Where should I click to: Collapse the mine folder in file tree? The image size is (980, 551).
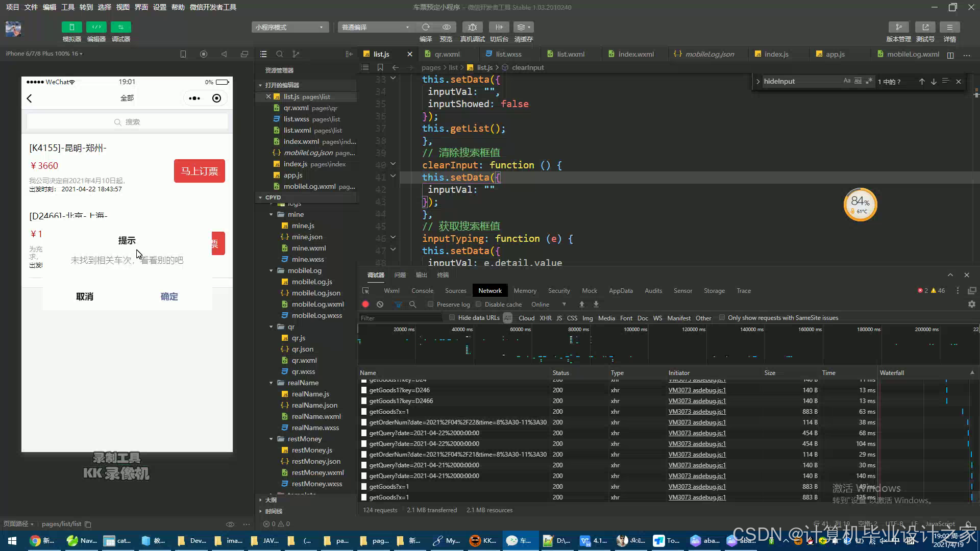[271, 215]
